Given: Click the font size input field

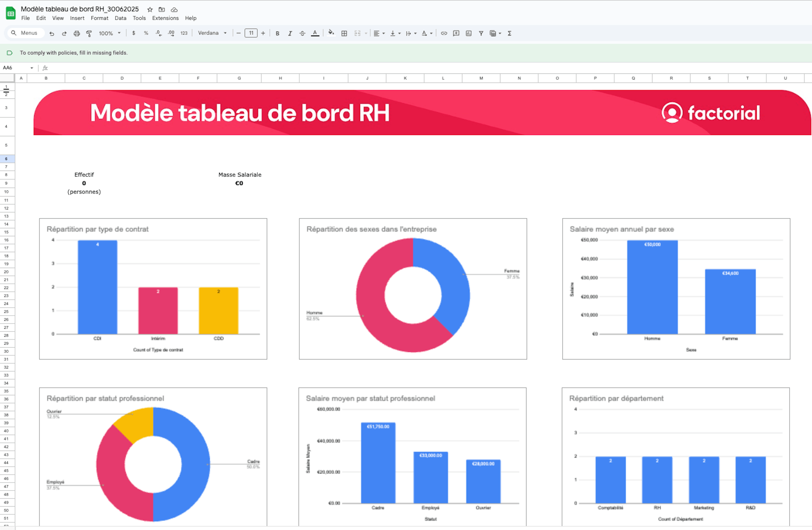Looking at the screenshot, I should [x=251, y=33].
